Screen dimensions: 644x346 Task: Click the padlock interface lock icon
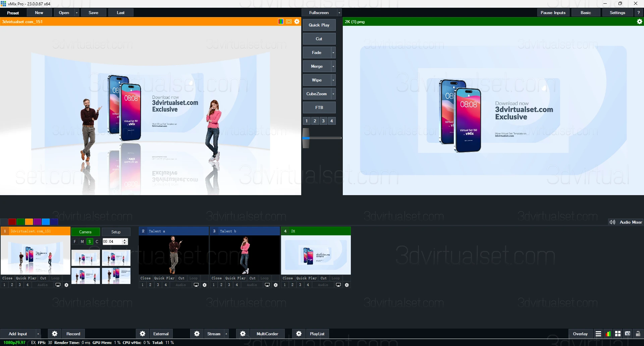point(637,334)
